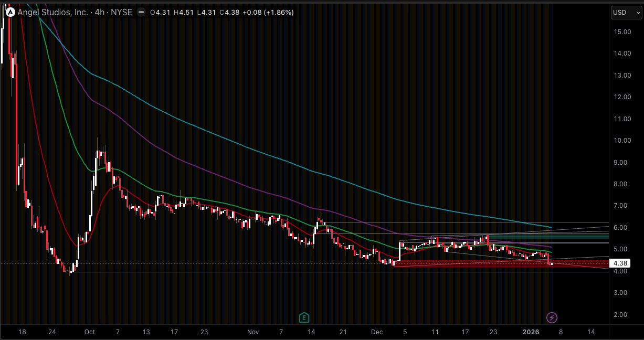The image size is (644, 340).
Task: Click the purple lightning bolt icon near the timeline
Action: [x=552, y=317]
